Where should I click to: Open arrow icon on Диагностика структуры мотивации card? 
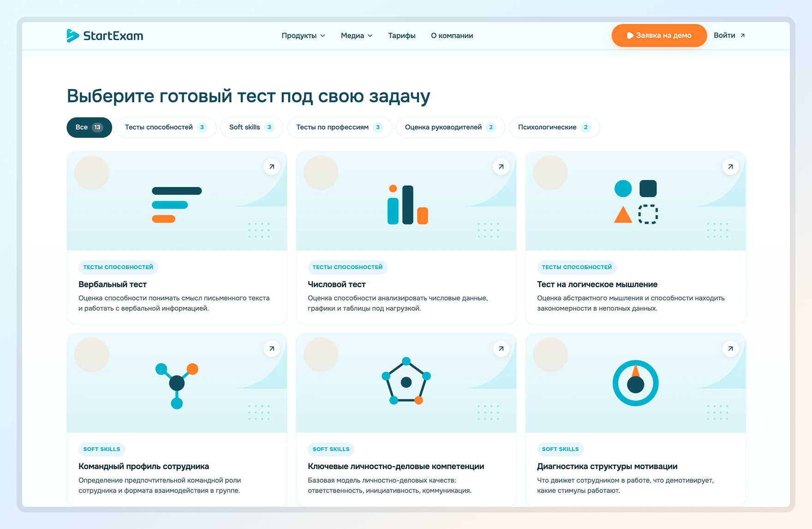(x=730, y=349)
